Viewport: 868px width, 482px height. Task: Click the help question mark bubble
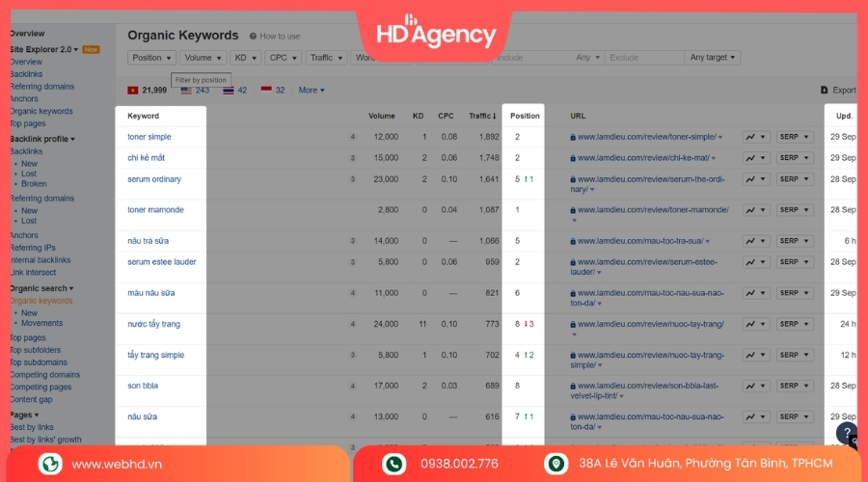(847, 432)
